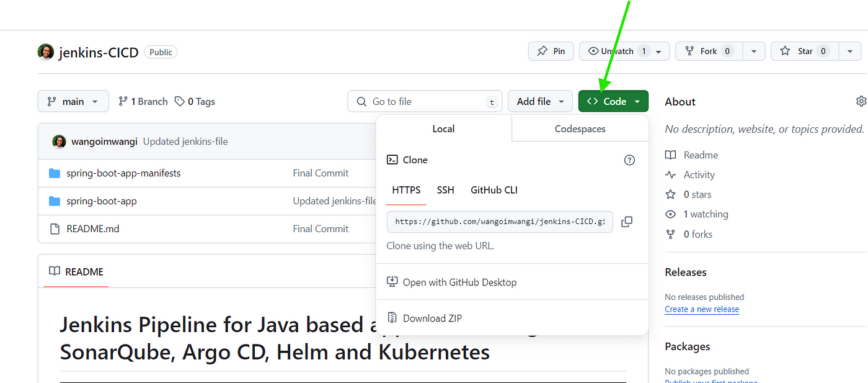Click the activity pulse icon in About
The height and width of the screenshot is (383, 868).
click(670, 174)
